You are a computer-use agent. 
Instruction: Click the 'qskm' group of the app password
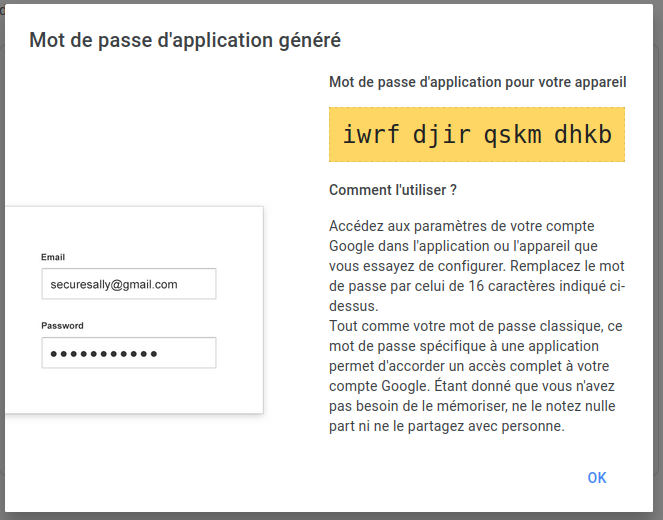point(512,135)
